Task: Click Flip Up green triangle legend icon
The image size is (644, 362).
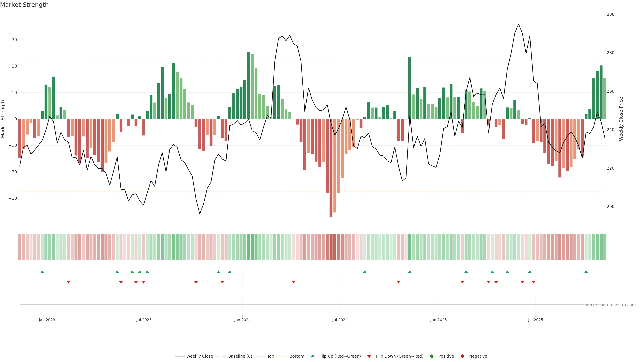Action: point(312,356)
